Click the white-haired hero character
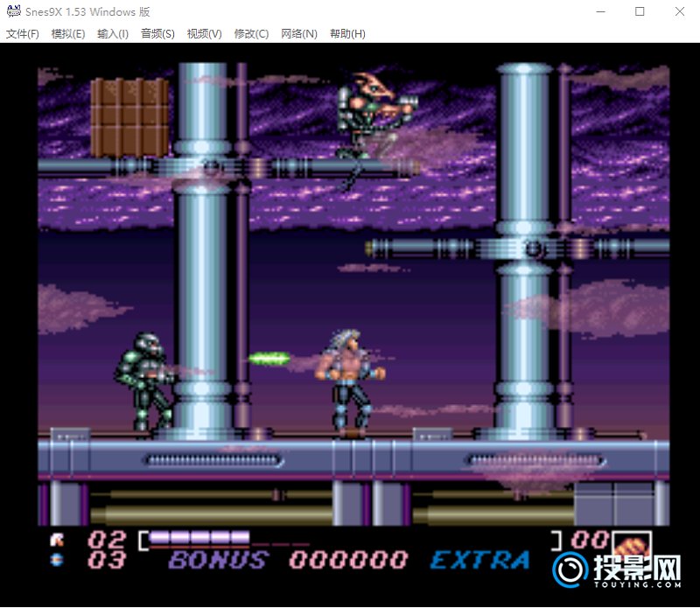Image resolution: width=700 pixels, height=608 pixels. (351, 381)
